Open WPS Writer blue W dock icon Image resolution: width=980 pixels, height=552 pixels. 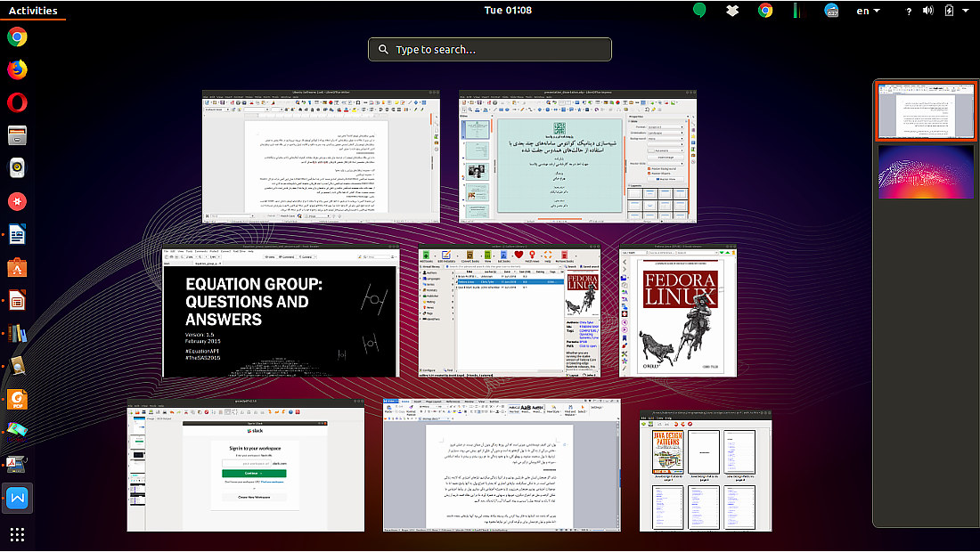17,498
